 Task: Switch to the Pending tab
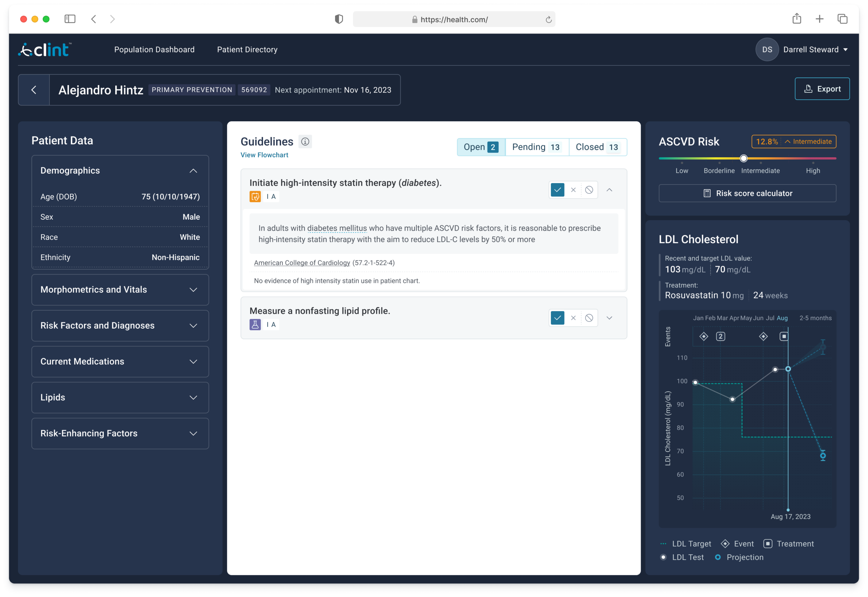pyautogui.click(x=536, y=147)
